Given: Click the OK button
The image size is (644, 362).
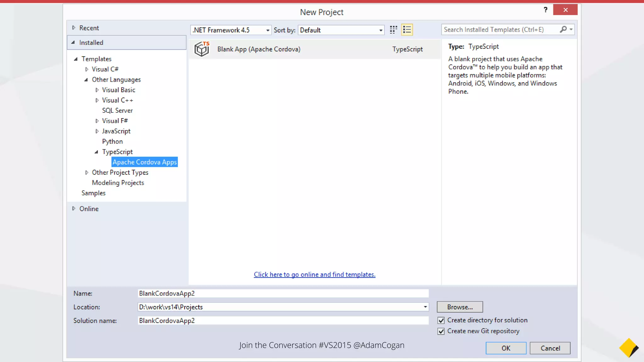Looking at the screenshot, I should click(506, 348).
